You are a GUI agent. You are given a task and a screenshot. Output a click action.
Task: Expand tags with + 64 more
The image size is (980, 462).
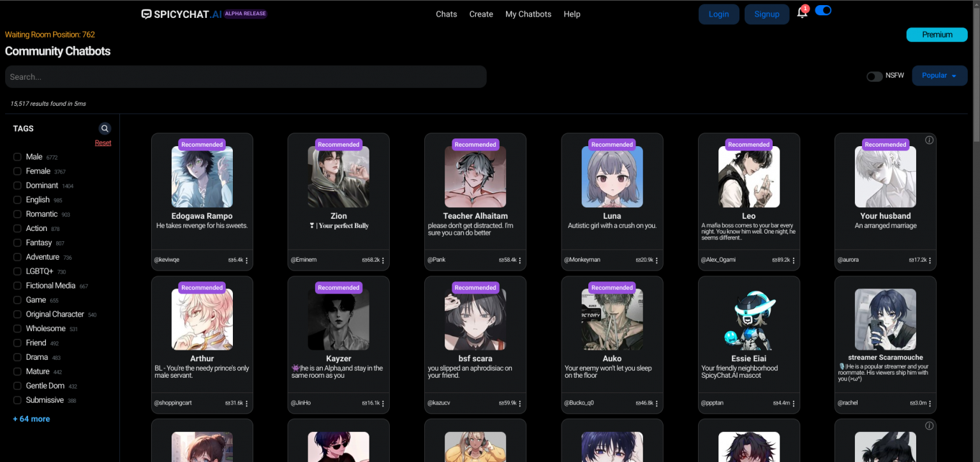pyautogui.click(x=31, y=419)
